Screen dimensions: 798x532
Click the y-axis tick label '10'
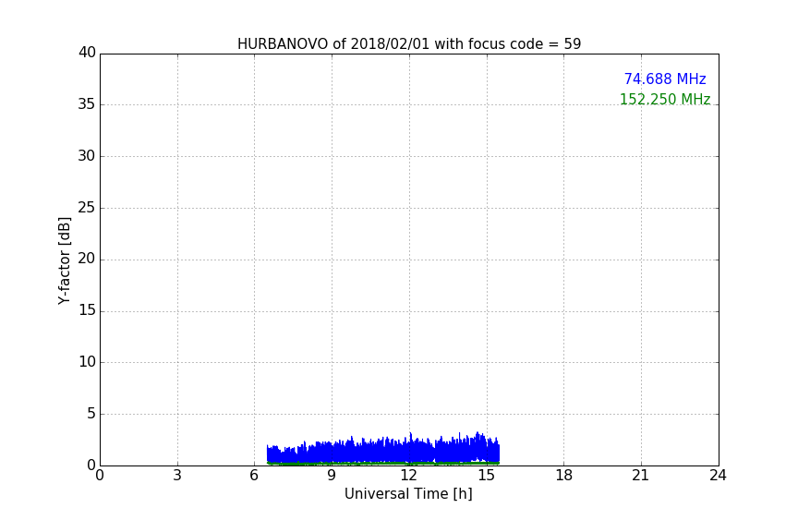coord(87,362)
